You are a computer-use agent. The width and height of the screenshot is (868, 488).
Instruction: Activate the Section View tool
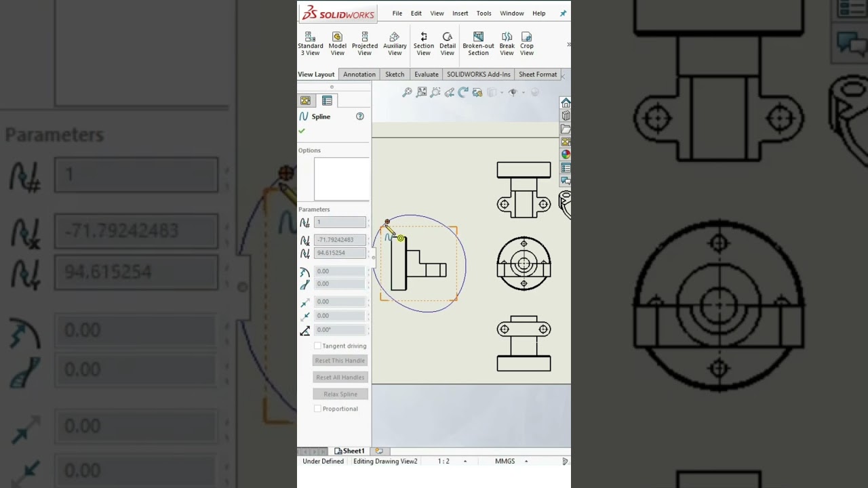pos(424,43)
